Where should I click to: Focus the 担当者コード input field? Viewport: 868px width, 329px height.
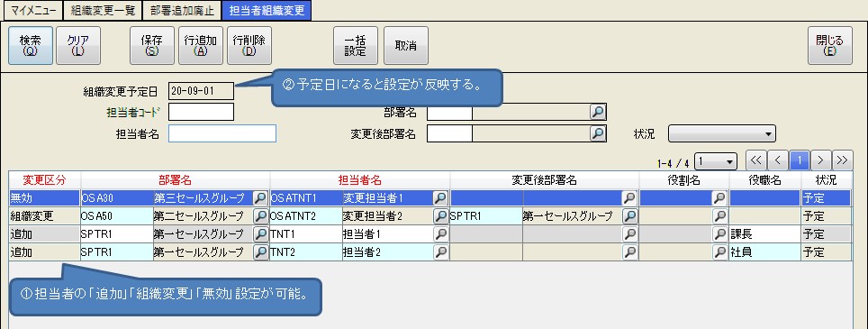[x=201, y=112]
